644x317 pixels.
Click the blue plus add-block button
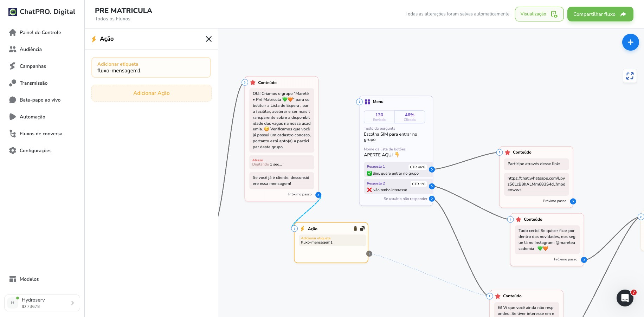(630, 42)
